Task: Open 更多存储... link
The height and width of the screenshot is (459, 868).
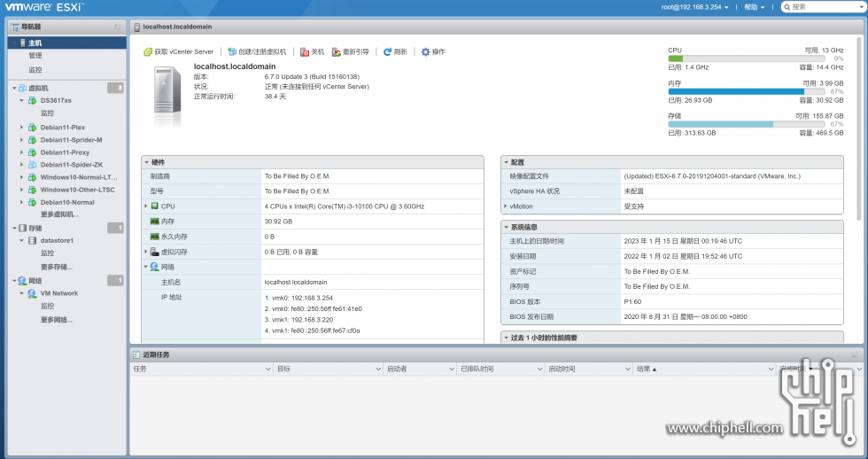Action: 56,267
